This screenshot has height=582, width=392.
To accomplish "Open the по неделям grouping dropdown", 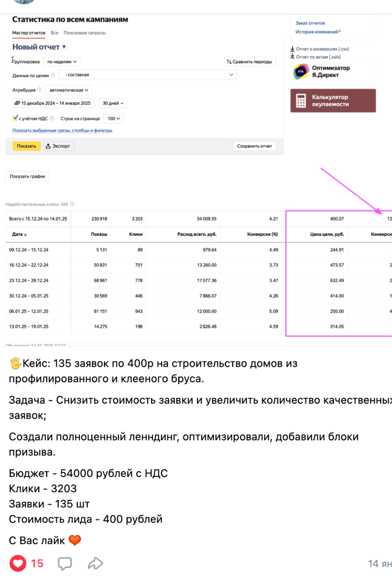I will click(62, 61).
